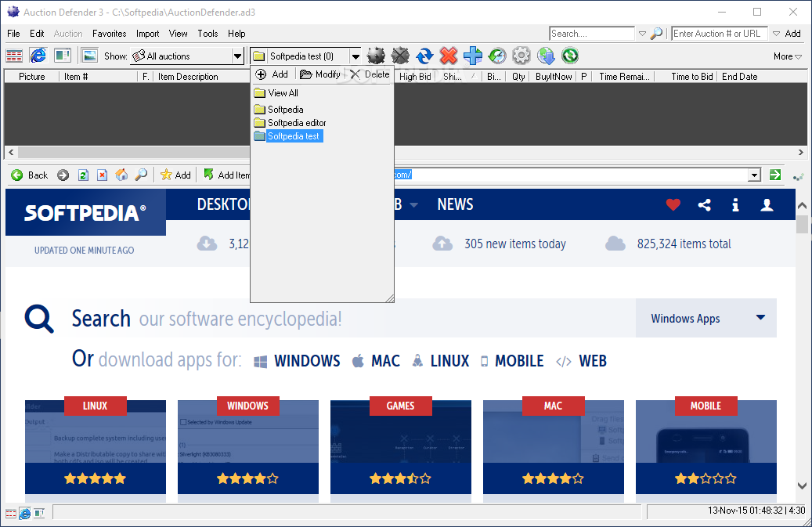
Task: Click status bar browser view icon
Action: pyautogui.click(x=25, y=514)
